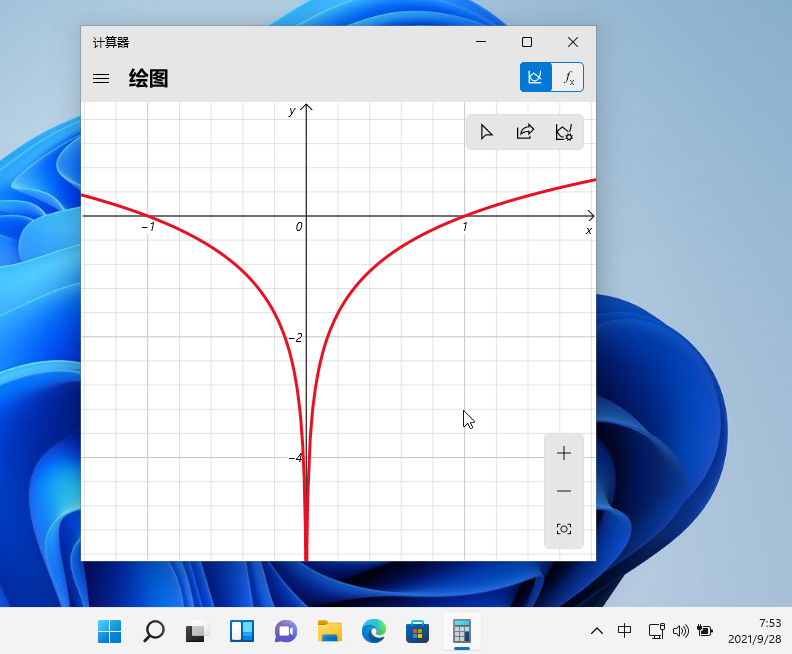Open taskbar Search
The image size is (792, 654).
point(154,631)
